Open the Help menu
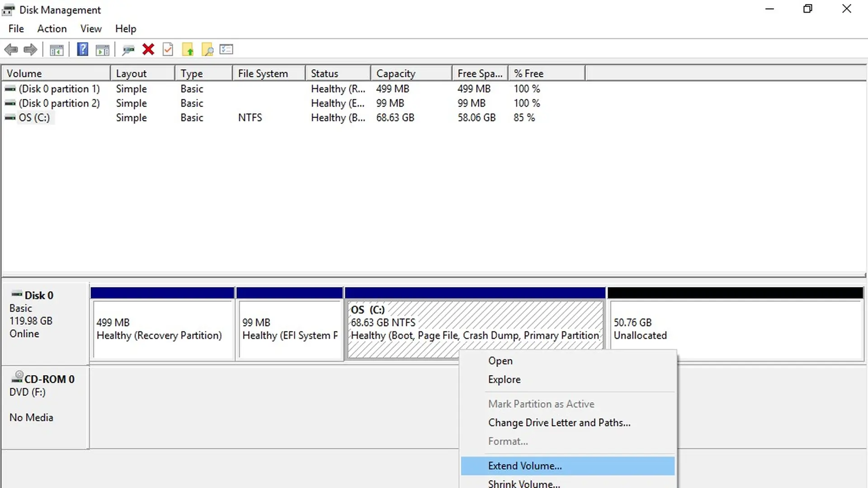The width and height of the screenshot is (868, 488). coord(125,28)
